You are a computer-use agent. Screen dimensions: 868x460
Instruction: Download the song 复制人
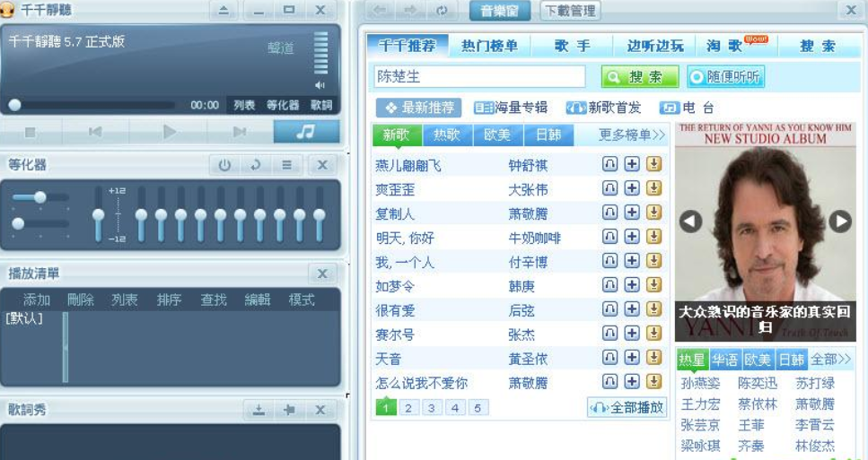653,213
